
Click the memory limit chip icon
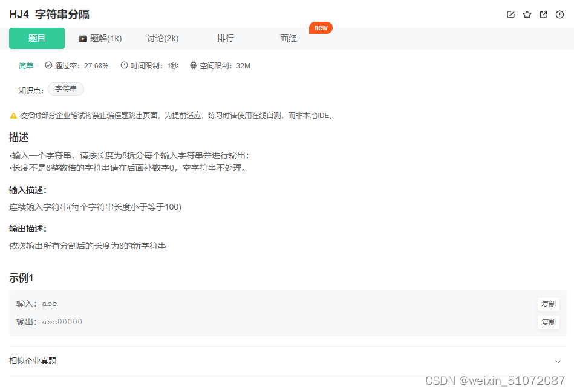pos(194,65)
